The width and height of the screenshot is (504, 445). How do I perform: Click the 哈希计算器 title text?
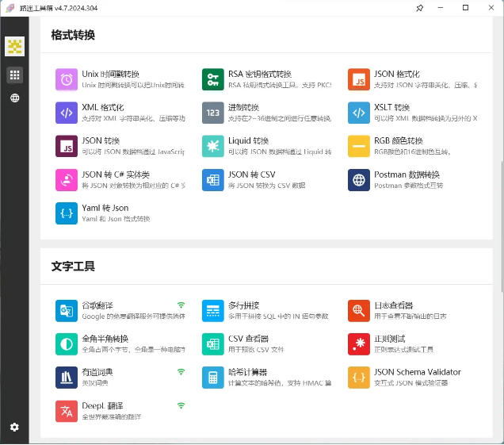coord(247,372)
